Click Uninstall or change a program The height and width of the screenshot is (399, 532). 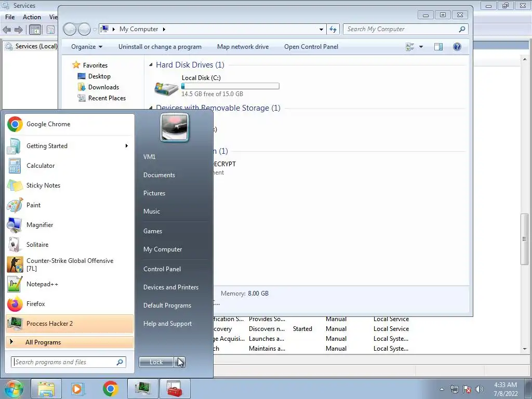click(160, 47)
